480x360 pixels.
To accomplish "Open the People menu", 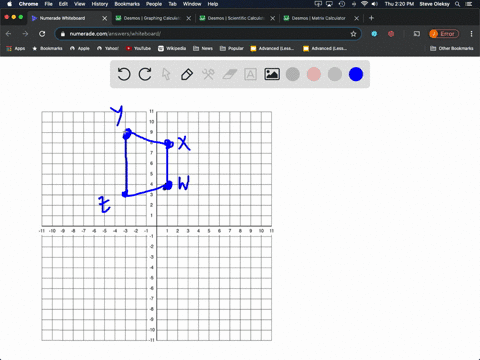I will (154, 4).
